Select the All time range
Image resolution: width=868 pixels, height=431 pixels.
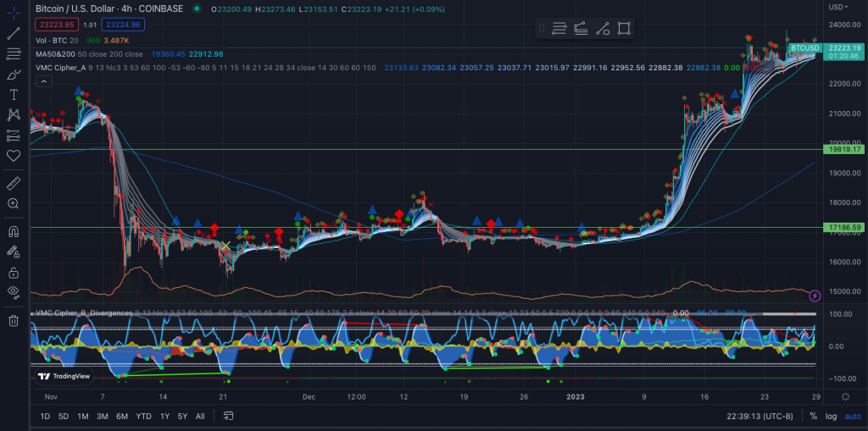(200, 416)
